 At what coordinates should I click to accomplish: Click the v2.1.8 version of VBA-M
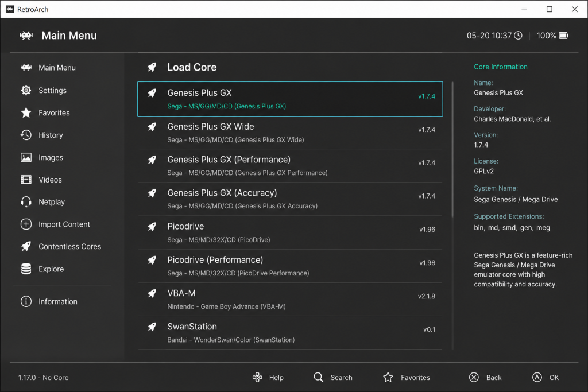tap(427, 296)
